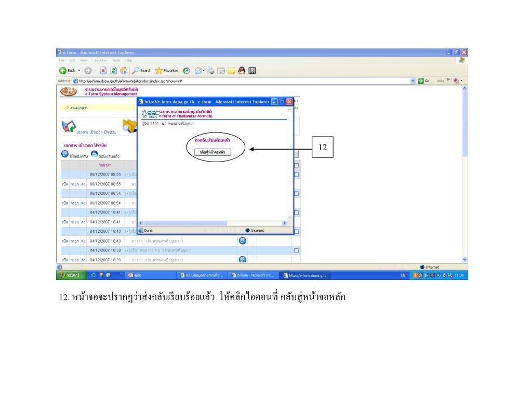Click the SSC logo in the popup window
The height and width of the screenshot is (399, 532).
[x=150, y=114]
